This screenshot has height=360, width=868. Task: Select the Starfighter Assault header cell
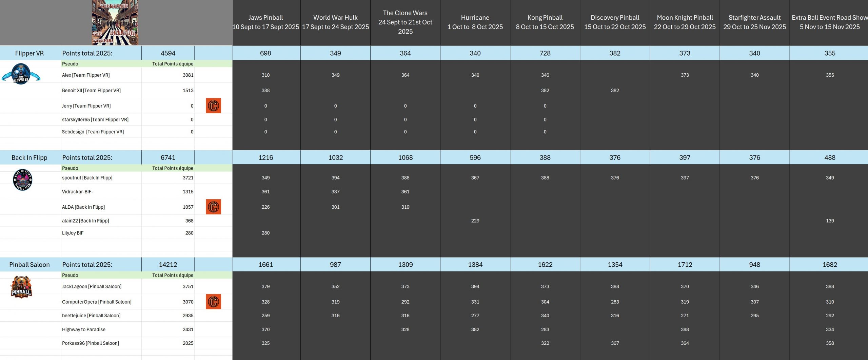[754, 22]
